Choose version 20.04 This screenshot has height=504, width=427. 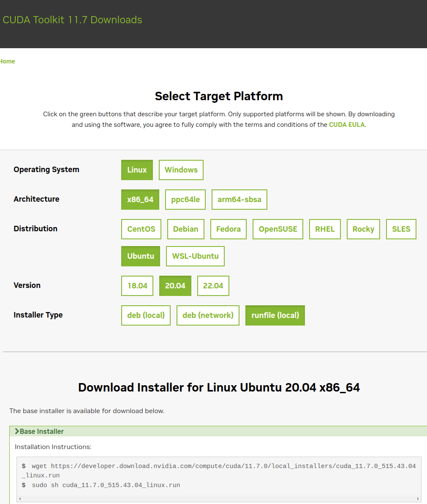(x=175, y=286)
